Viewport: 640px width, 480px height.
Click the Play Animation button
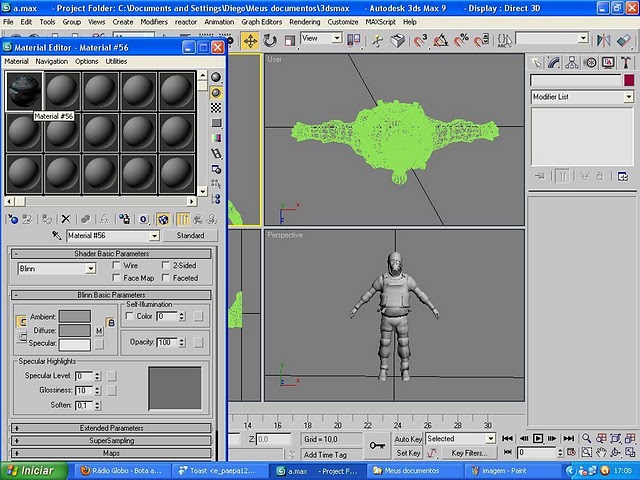[x=538, y=439]
